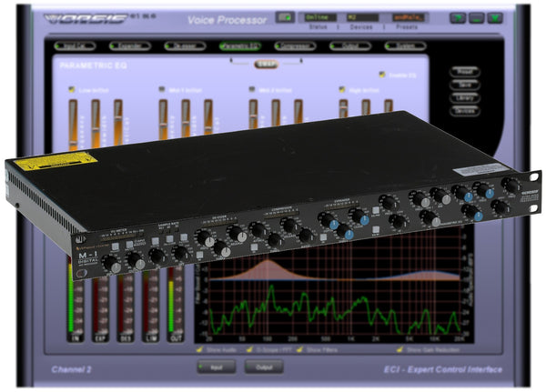546x392 pixels.
Task: Select the Parametric EQ tab
Action: tap(240, 46)
